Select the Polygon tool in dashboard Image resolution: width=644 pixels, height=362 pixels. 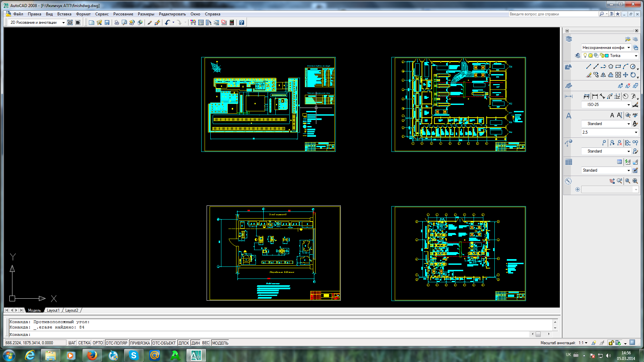611,66
